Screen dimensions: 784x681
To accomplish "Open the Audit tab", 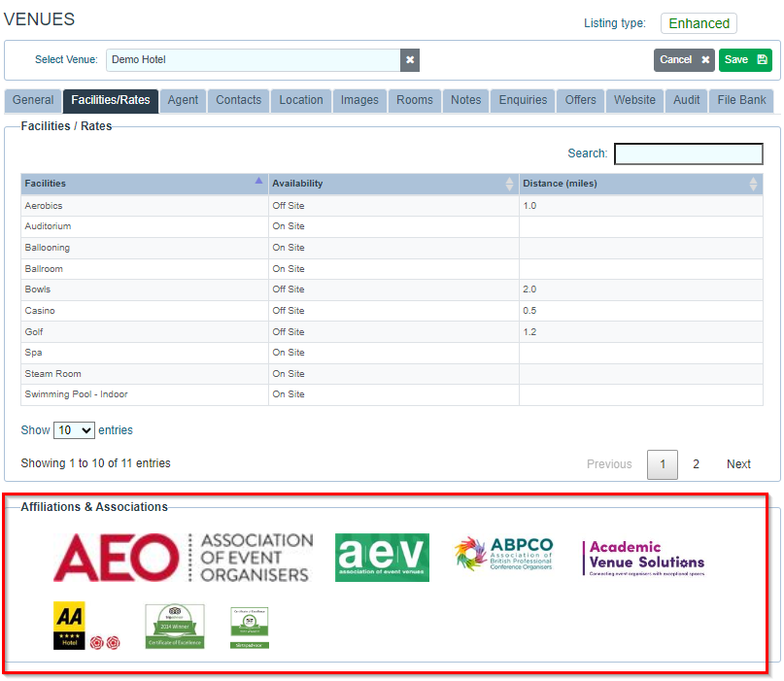I will tap(687, 100).
